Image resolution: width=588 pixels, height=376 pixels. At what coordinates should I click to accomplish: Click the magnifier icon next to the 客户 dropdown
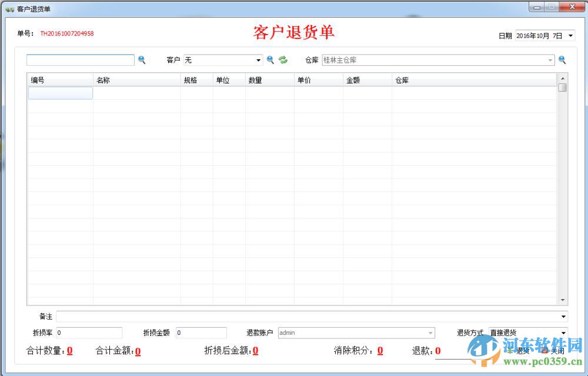pos(270,59)
